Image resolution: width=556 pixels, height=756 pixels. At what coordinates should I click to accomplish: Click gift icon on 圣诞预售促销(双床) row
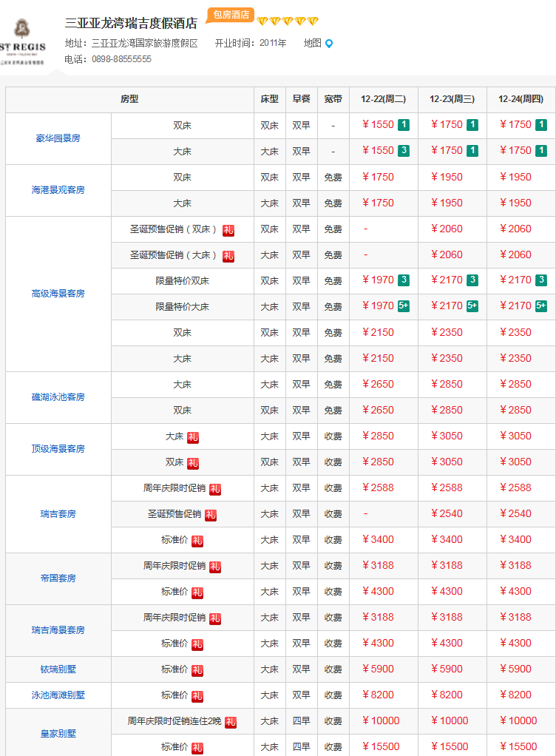pos(228,230)
